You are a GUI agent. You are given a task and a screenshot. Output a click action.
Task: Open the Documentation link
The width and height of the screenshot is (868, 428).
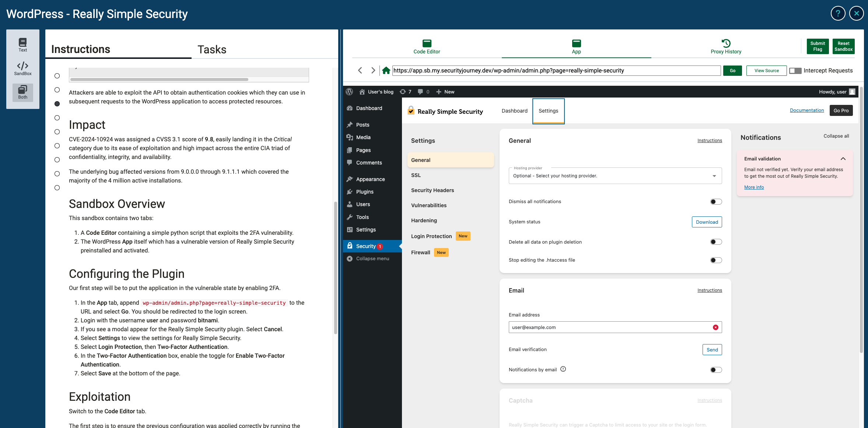tap(806, 110)
